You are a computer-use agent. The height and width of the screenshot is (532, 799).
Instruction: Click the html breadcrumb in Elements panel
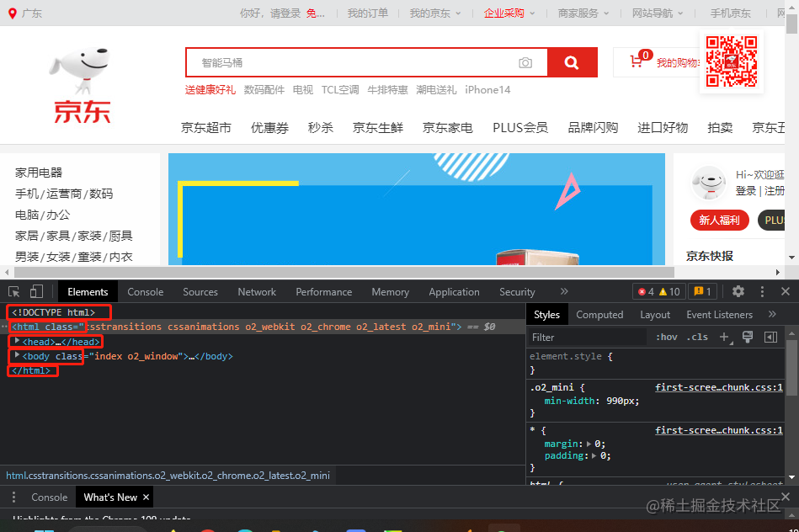[168, 476]
